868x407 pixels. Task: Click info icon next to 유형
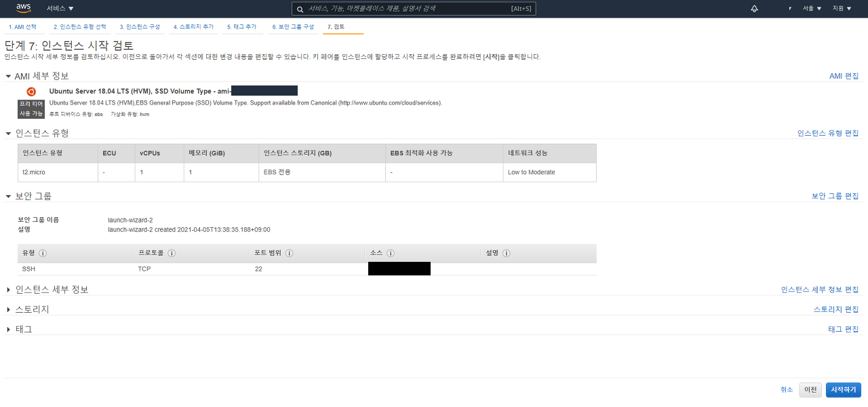coord(43,253)
